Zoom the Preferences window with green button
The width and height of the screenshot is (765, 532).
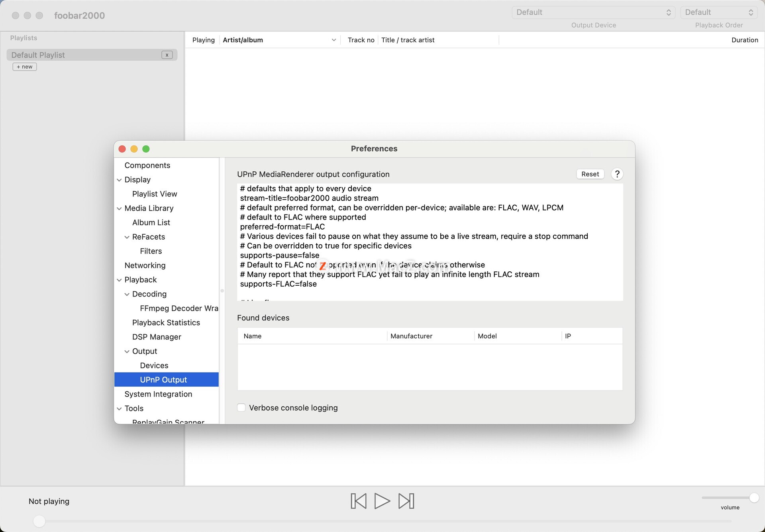pos(146,149)
